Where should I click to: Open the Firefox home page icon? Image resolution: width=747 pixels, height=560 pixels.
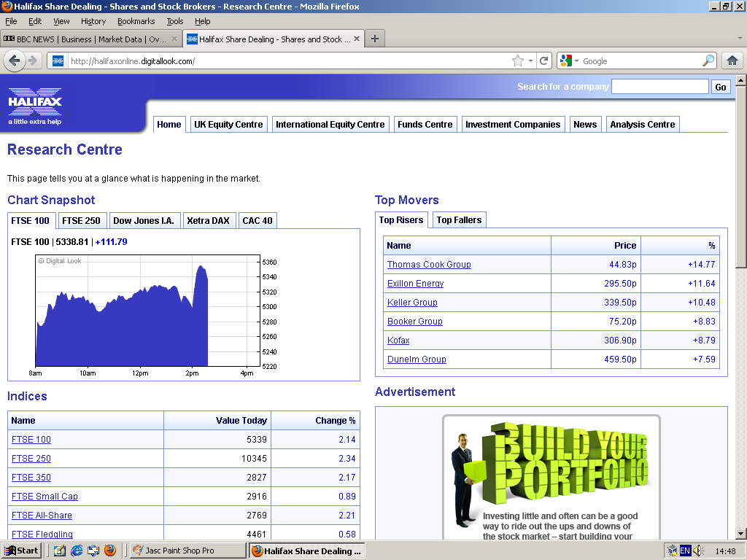tap(732, 61)
